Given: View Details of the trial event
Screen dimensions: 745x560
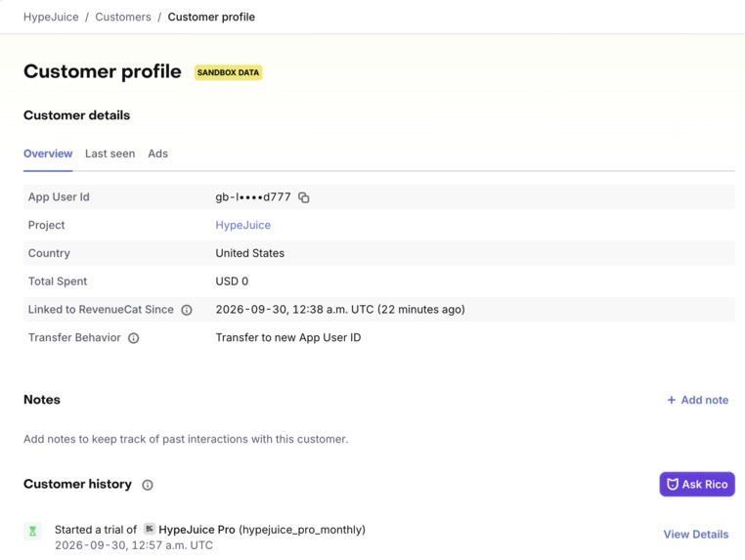Looking at the screenshot, I should pos(696,535).
